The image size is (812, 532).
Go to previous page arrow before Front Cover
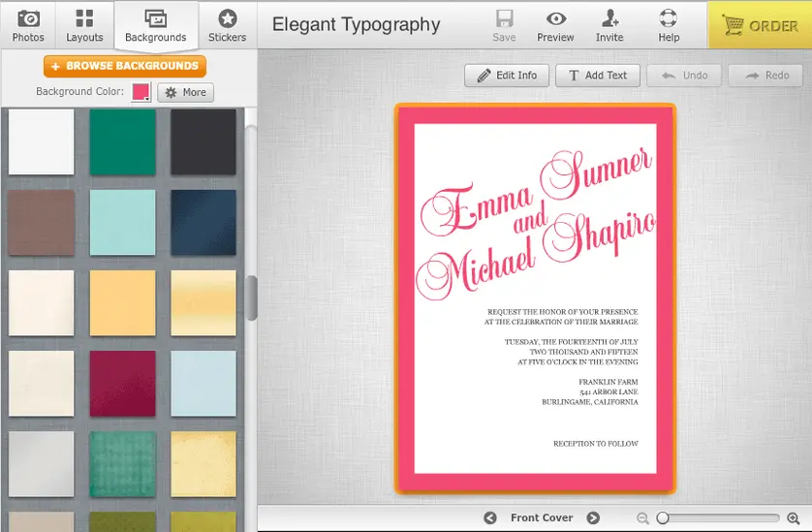click(490, 517)
